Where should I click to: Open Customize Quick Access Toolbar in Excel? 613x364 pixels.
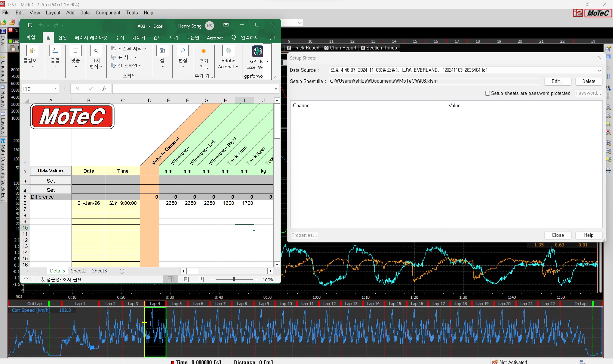pos(71,26)
